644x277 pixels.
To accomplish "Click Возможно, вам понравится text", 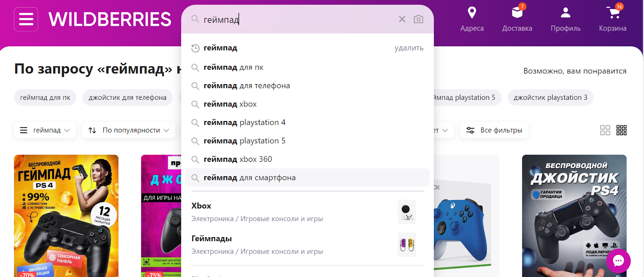I will coord(575,71).
